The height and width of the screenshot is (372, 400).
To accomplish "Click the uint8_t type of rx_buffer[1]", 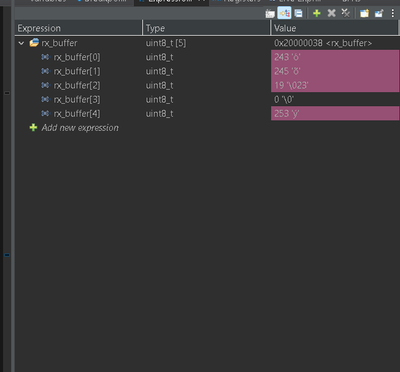I will point(159,71).
